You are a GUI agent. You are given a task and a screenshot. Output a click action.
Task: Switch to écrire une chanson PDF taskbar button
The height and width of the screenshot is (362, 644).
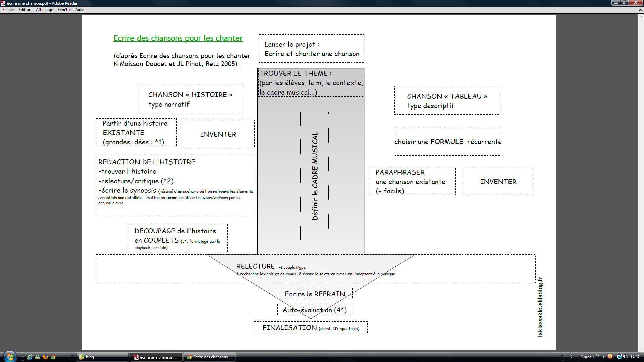click(157, 357)
